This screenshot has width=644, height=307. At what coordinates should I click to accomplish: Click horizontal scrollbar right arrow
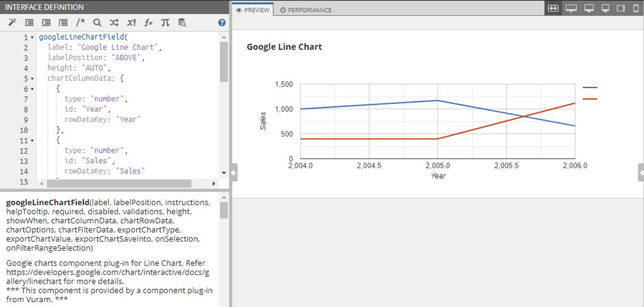click(214, 184)
